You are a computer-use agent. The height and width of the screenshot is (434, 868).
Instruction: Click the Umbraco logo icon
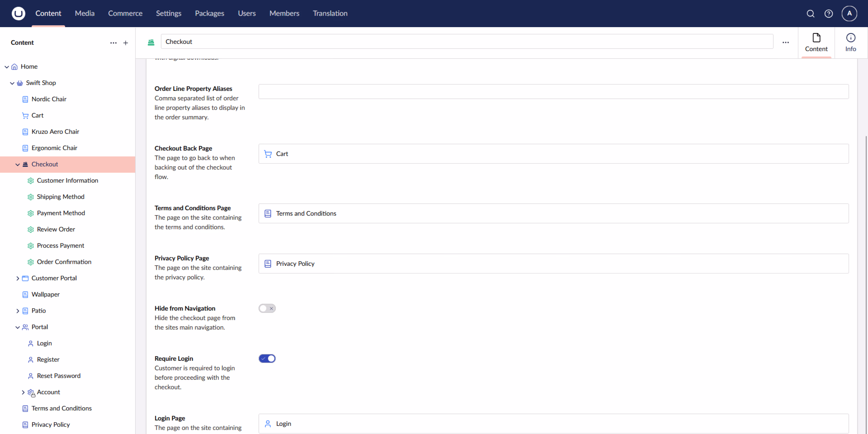18,13
